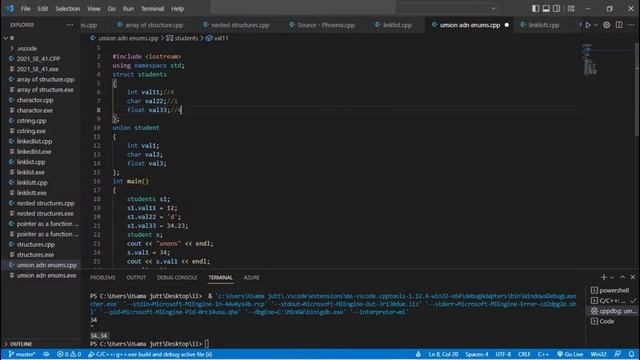
Task: Create a new terminal with plus icon
Action: click(x=603, y=277)
